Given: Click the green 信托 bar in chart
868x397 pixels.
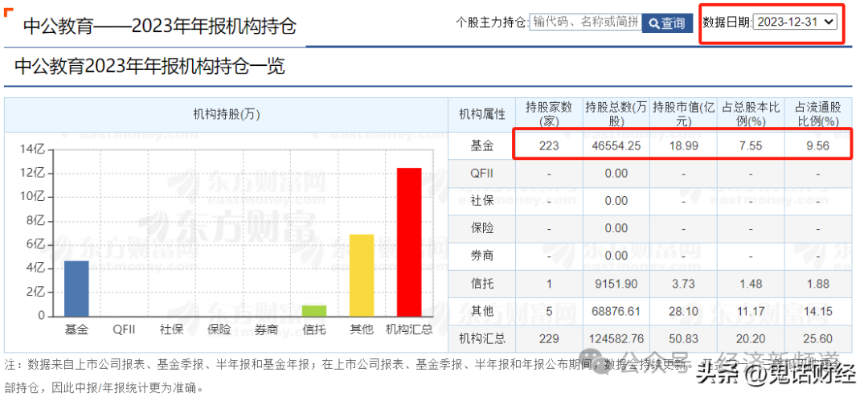Looking at the screenshot, I should (x=314, y=311).
